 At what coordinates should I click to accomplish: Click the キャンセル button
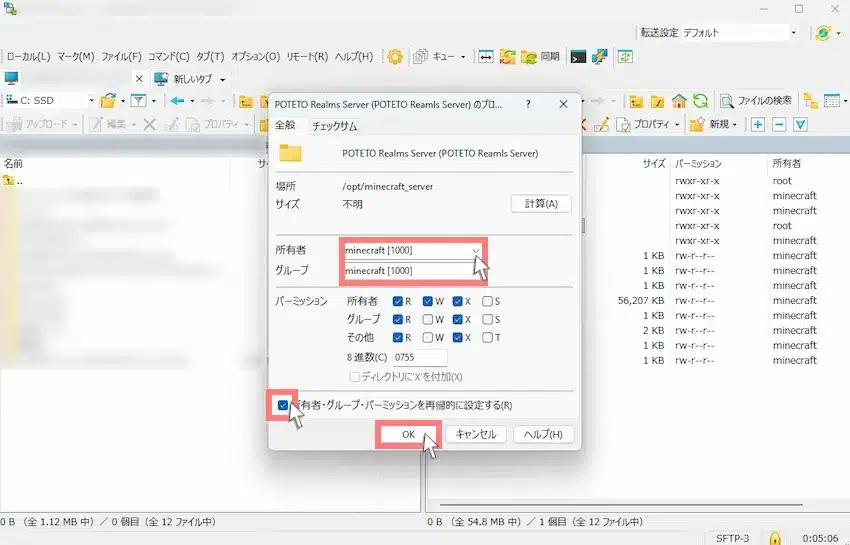475,435
